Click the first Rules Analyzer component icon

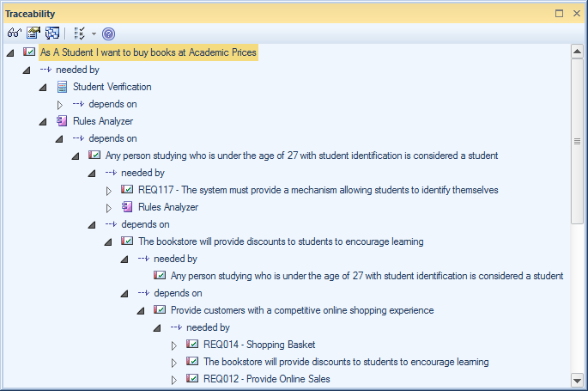(63, 121)
